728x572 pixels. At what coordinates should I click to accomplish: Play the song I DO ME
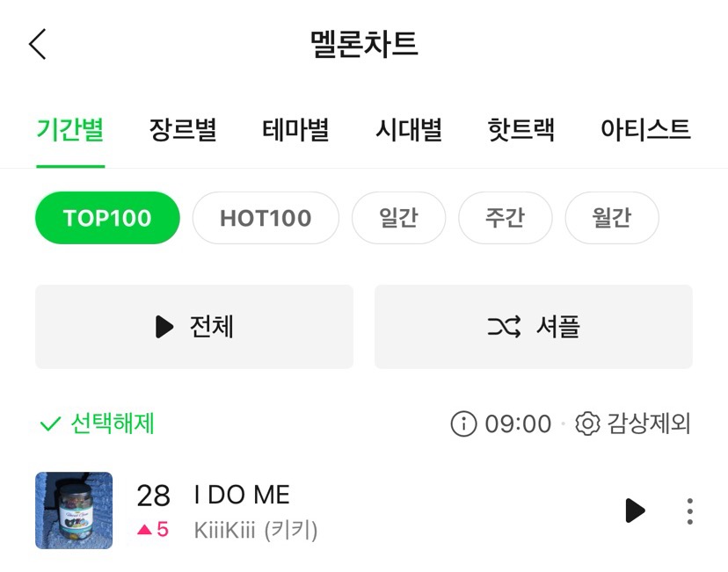click(634, 510)
